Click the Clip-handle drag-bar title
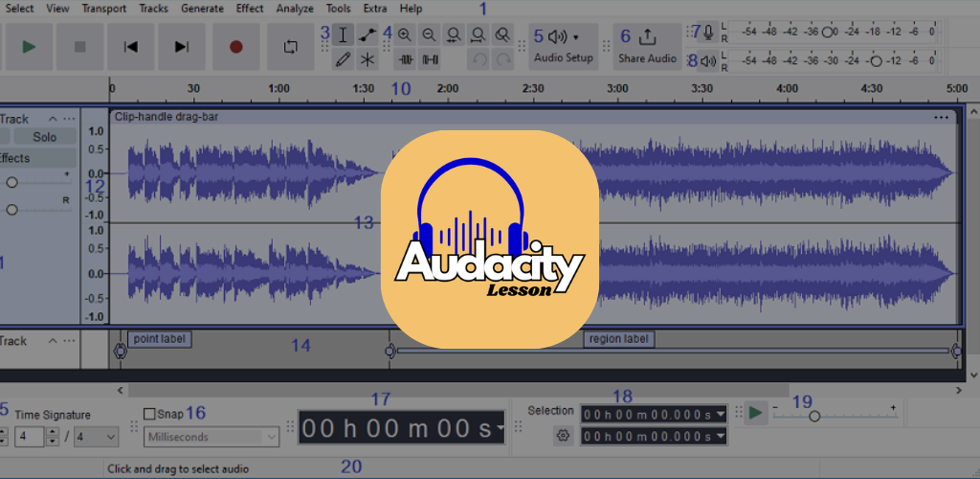 tap(167, 116)
